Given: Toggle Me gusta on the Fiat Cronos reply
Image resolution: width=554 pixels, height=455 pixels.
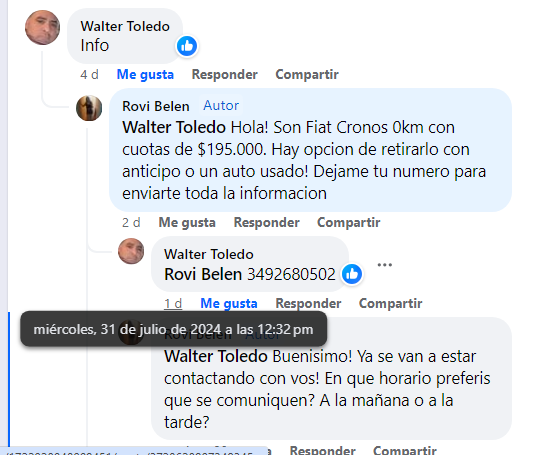Looking at the screenshot, I should [x=187, y=223].
